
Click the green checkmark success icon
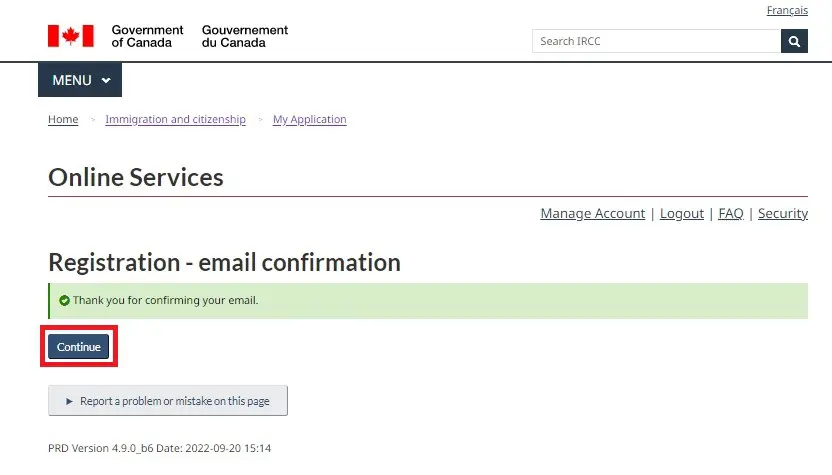pyautogui.click(x=64, y=300)
